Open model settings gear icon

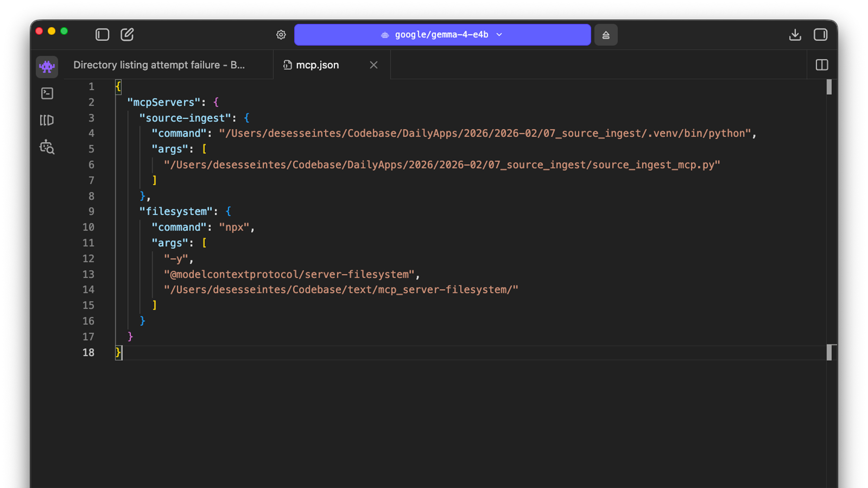click(x=281, y=34)
